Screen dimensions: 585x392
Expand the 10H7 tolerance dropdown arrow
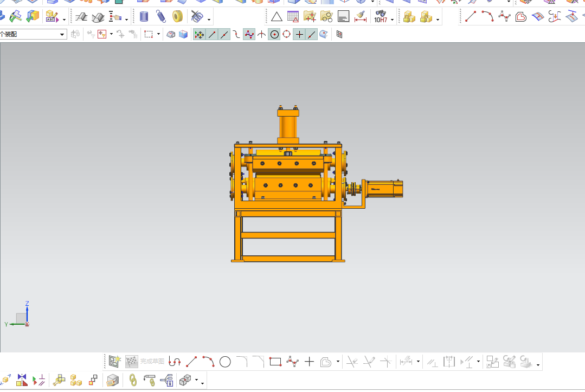[x=392, y=20]
